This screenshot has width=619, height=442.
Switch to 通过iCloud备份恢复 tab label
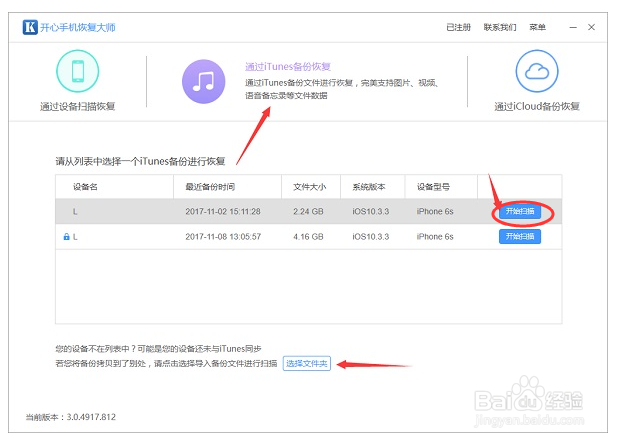click(537, 107)
